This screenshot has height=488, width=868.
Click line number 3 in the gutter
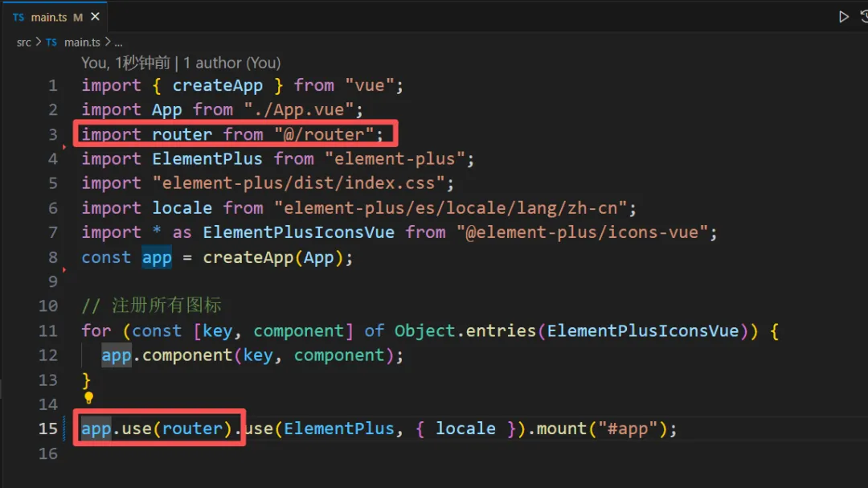(x=53, y=134)
